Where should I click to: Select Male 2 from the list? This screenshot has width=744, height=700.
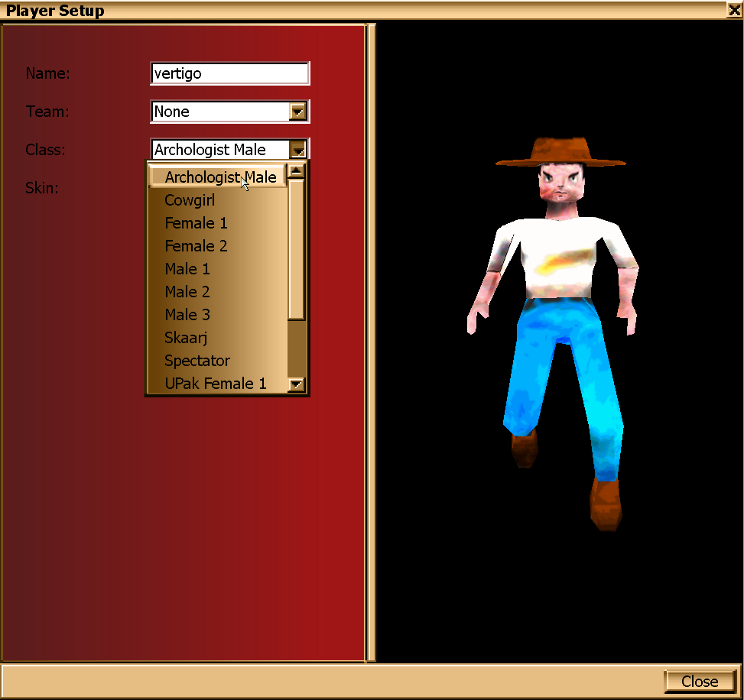point(218,292)
